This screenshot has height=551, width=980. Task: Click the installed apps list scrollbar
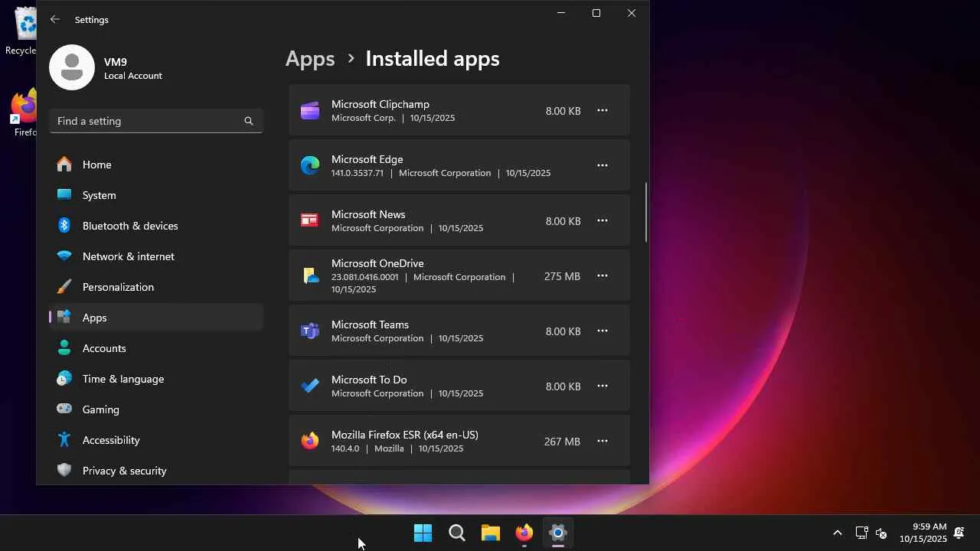[646, 212]
